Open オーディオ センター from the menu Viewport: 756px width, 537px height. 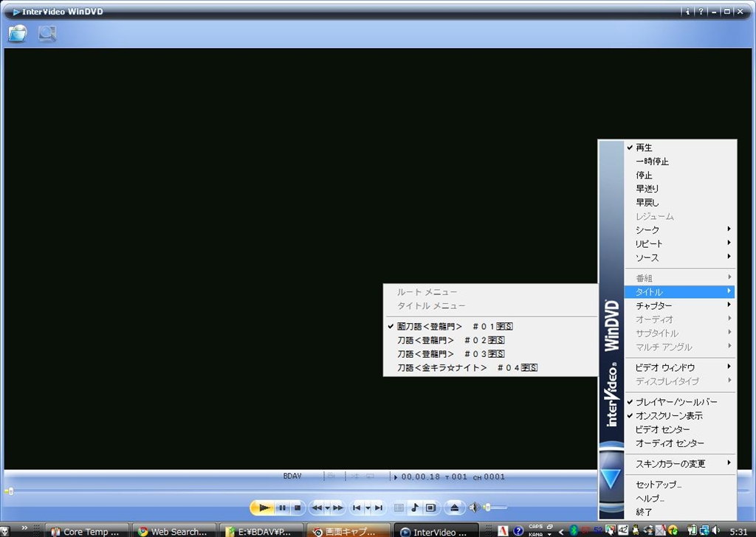point(680,443)
